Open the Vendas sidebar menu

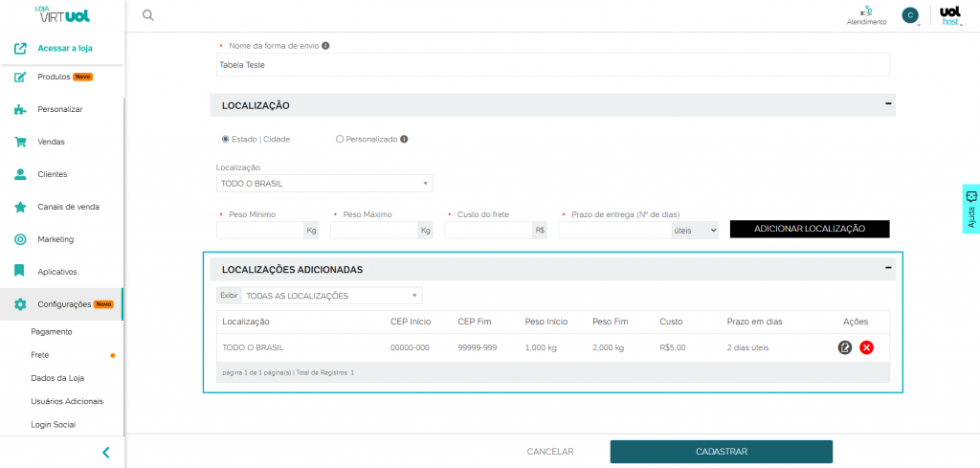click(51, 142)
